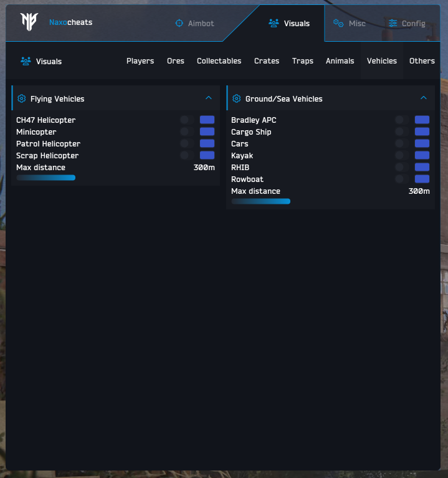Click the Aimbot crosshair icon
This screenshot has height=478, width=448.
[179, 23]
